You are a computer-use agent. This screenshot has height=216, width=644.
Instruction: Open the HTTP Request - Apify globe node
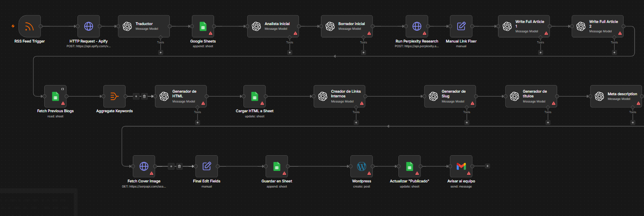click(89, 26)
